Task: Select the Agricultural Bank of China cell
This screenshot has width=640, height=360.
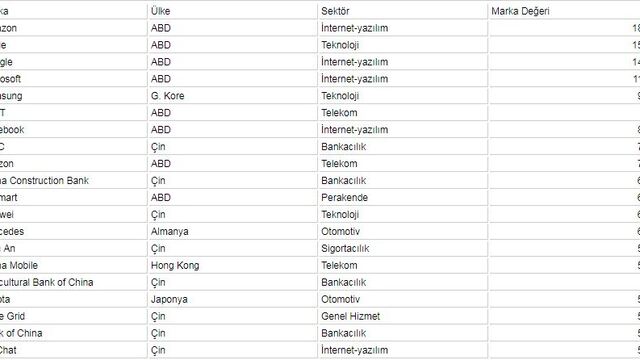Action: tap(47, 282)
